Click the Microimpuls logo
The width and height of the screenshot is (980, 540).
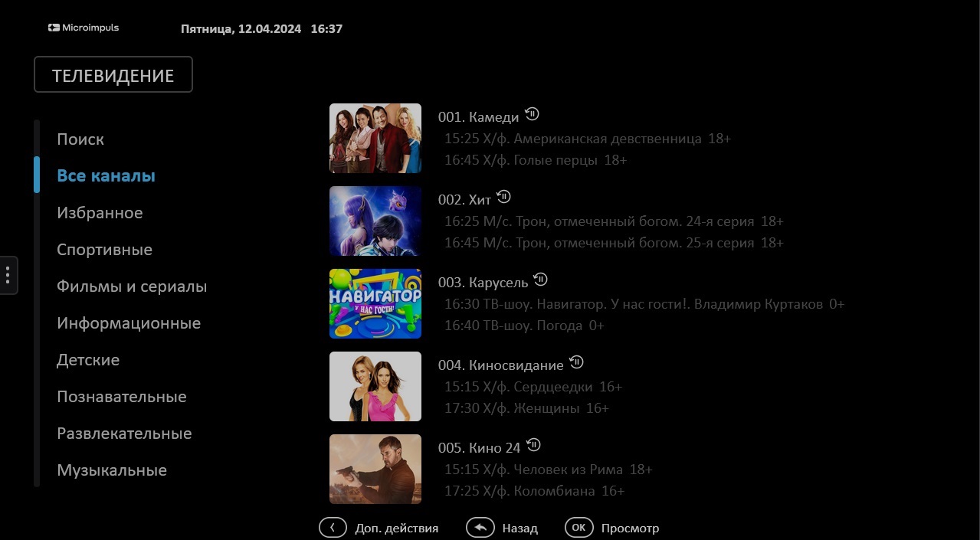[x=84, y=28]
